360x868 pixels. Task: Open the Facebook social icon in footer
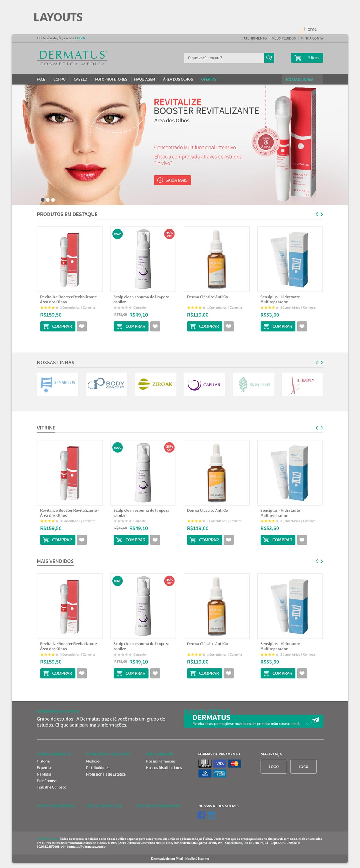(x=201, y=815)
